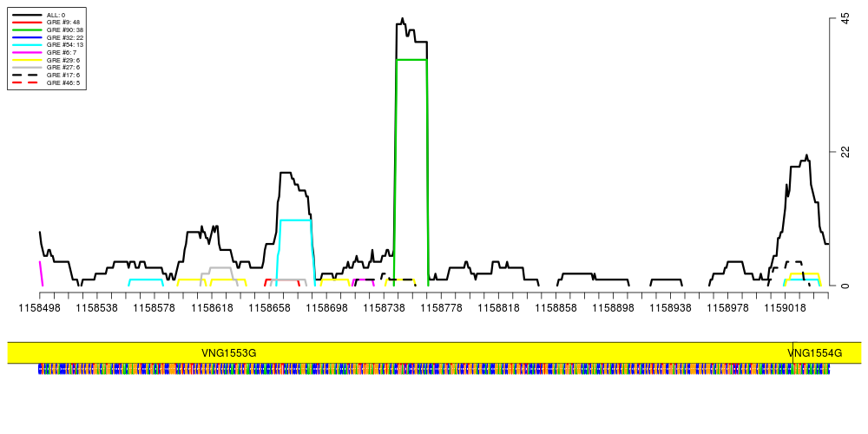Viewport: 868px width, 434px height.
Task: Click the gray legend line
Action: [x=27, y=67]
